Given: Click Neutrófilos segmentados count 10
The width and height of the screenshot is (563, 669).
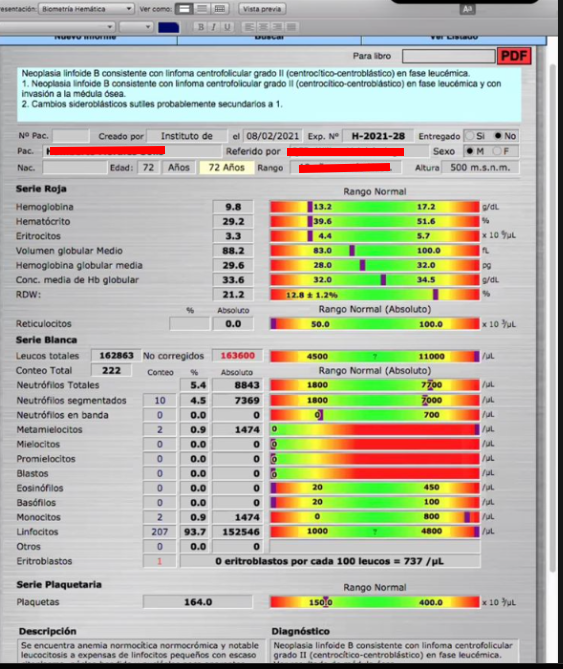Looking at the screenshot, I should [160, 400].
